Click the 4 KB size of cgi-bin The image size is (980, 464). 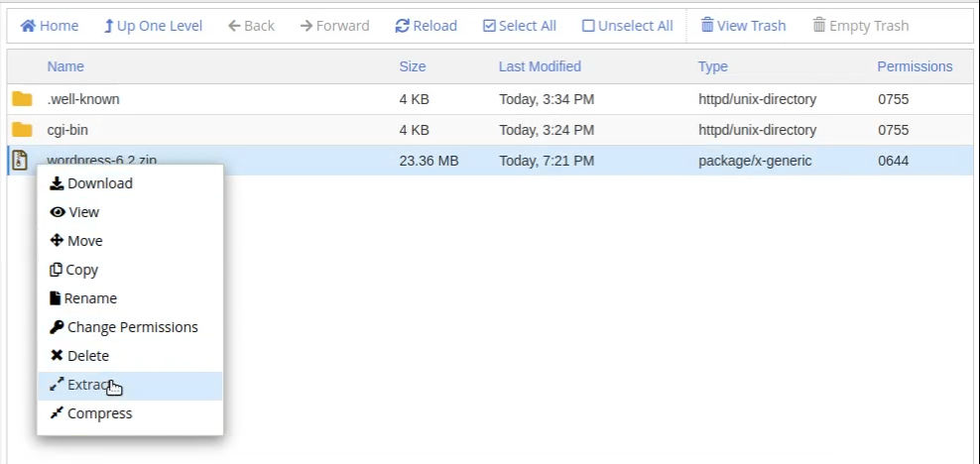(415, 130)
